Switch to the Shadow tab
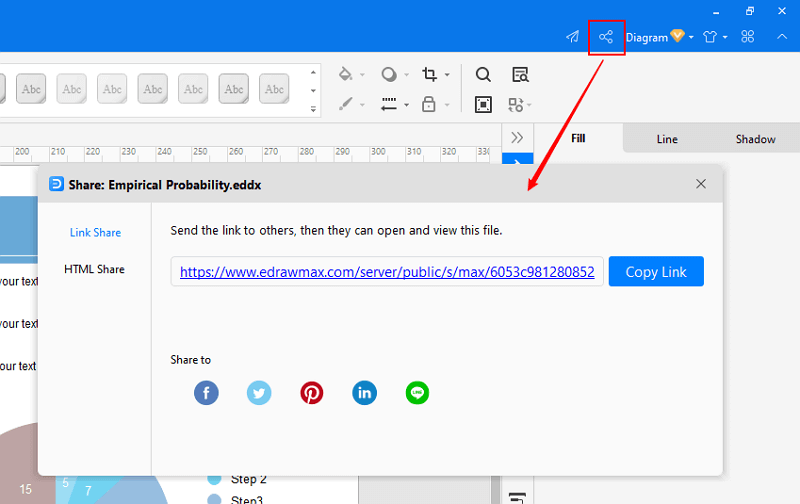 coord(755,139)
